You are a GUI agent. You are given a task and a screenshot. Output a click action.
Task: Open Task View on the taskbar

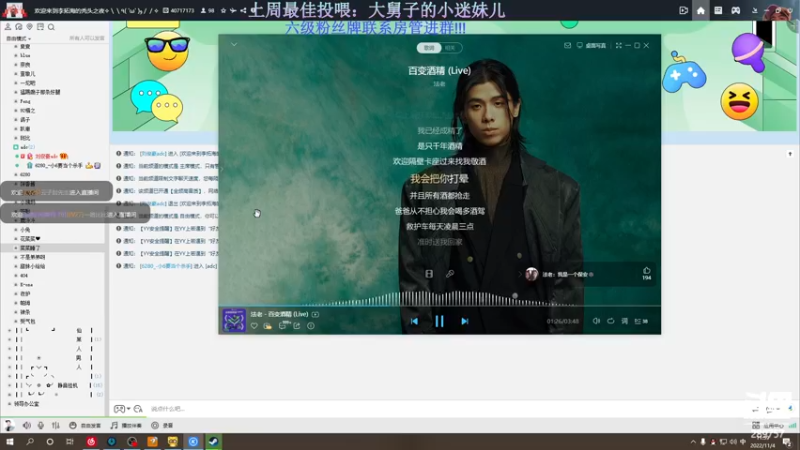(70, 441)
